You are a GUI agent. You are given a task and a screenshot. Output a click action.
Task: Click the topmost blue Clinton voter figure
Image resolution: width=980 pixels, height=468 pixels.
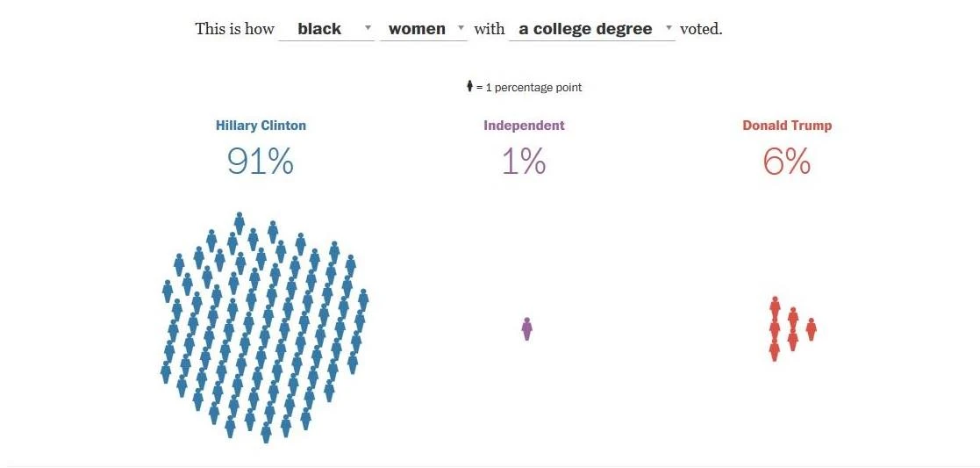[240, 222]
